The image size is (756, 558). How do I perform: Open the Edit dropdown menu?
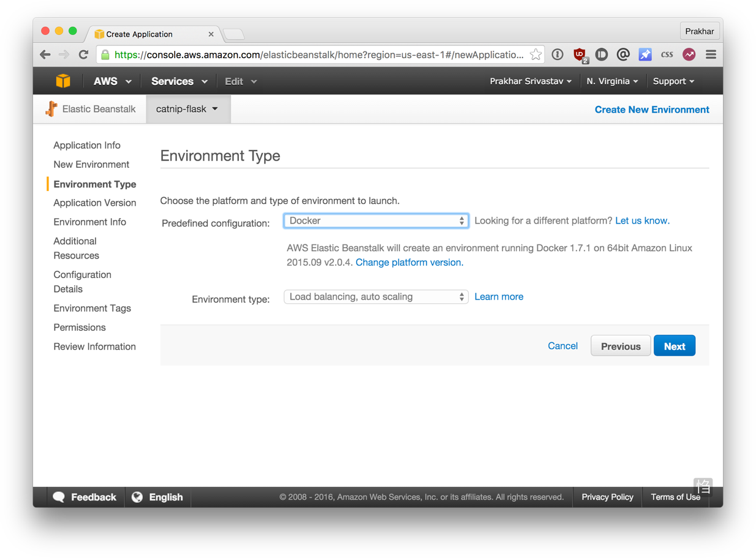point(241,81)
